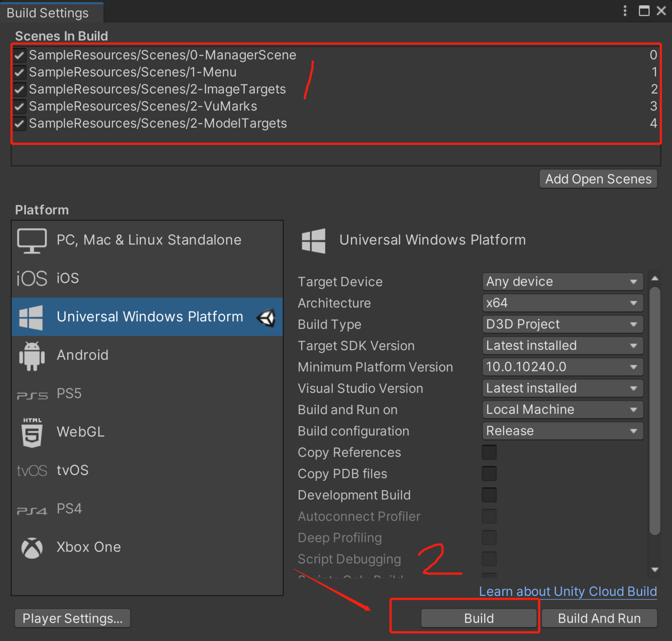The height and width of the screenshot is (641, 672).
Task: Open the Architecture x64 dropdown
Action: pos(563,303)
